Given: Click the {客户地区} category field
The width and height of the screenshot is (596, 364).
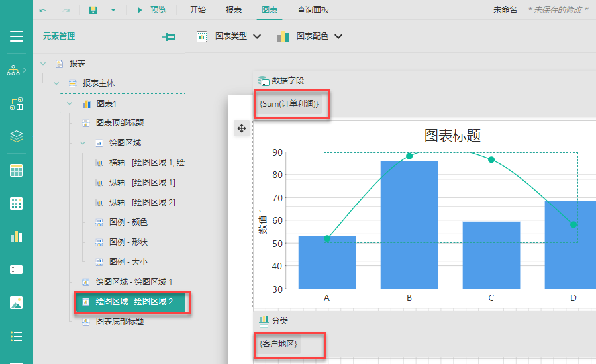Looking at the screenshot, I should pos(278,344).
